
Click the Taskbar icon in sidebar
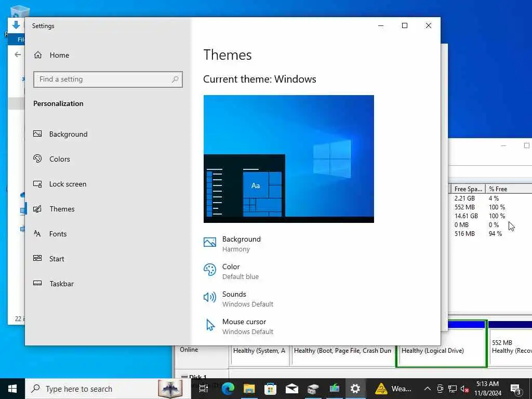(x=37, y=283)
